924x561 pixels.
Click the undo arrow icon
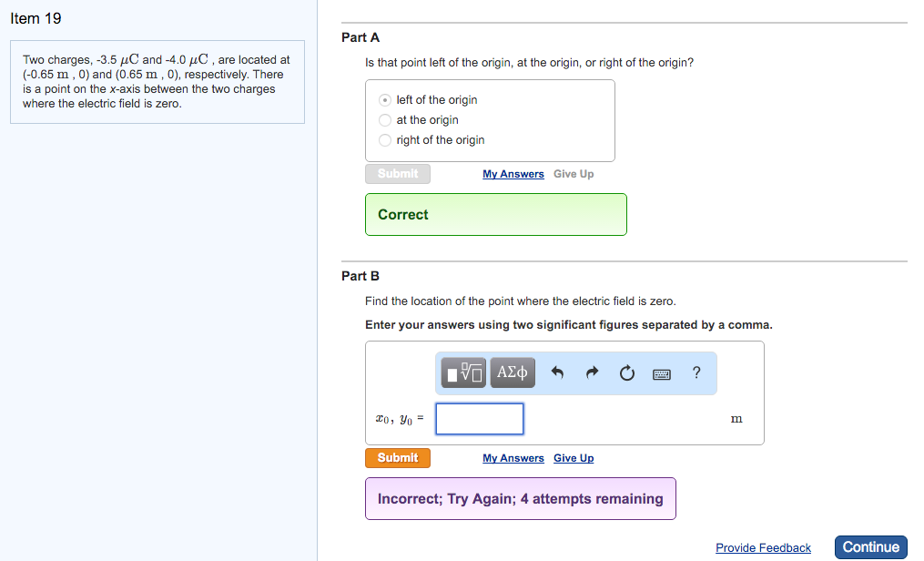click(558, 372)
